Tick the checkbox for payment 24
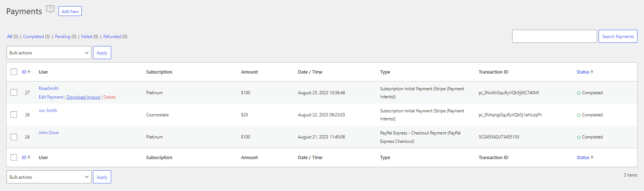This screenshot has width=644, height=191. pos(14,137)
